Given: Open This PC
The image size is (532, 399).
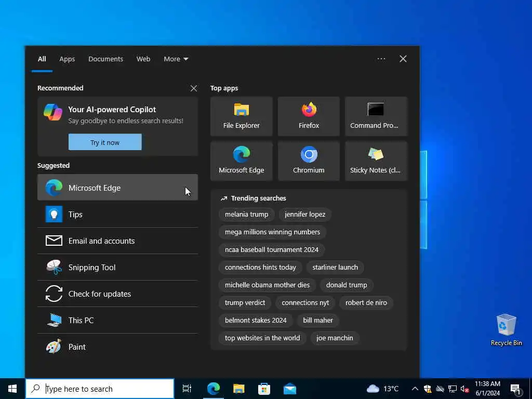Looking at the screenshot, I should (x=117, y=320).
